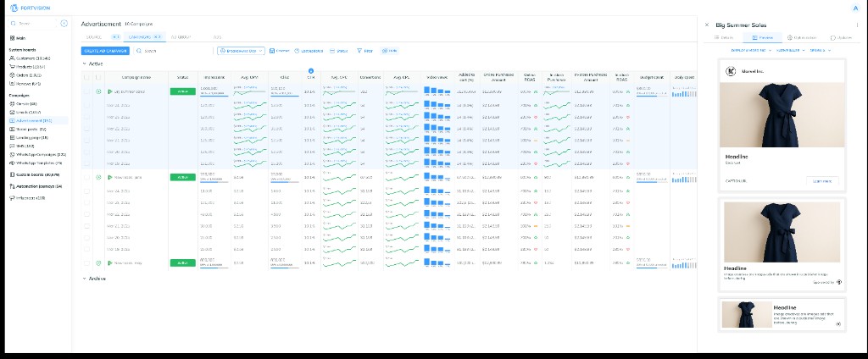The width and height of the screenshot is (868, 359).
Task: Click Create Ad Campaign button
Action: (x=105, y=50)
